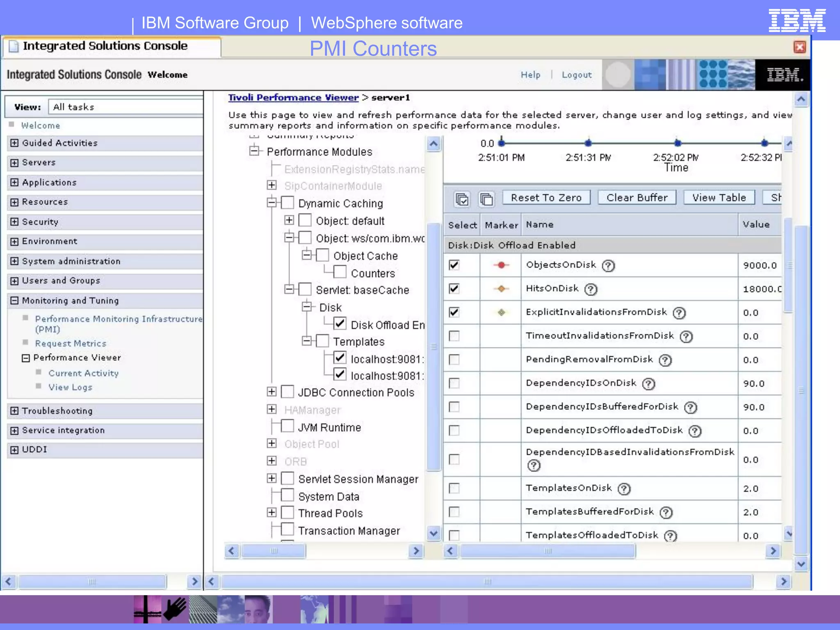Open help for ObjectsOnDisk counter
The height and width of the screenshot is (630, 840).
pyautogui.click(x=608, y=266)
